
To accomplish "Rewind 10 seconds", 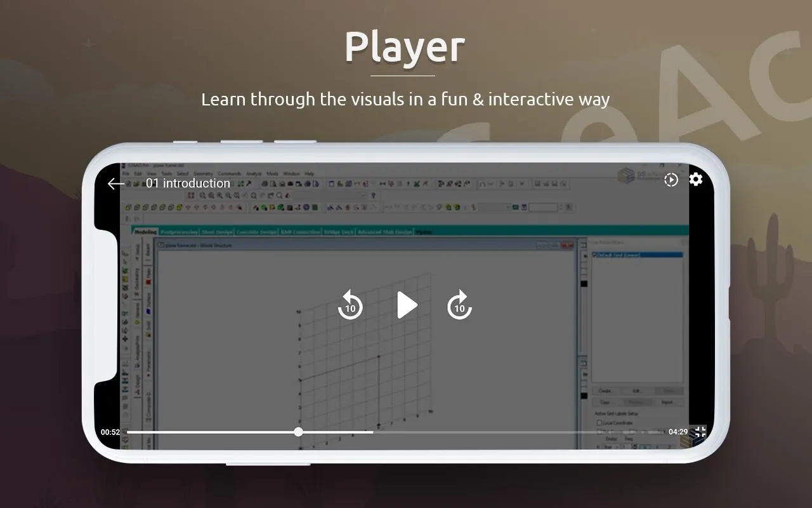I will point(350,305).
